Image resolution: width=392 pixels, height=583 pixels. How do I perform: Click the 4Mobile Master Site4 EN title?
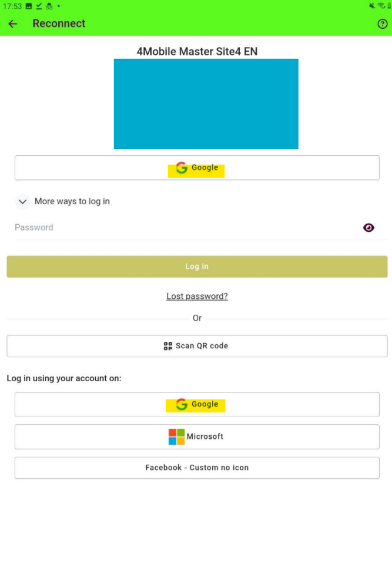point(197,51)
